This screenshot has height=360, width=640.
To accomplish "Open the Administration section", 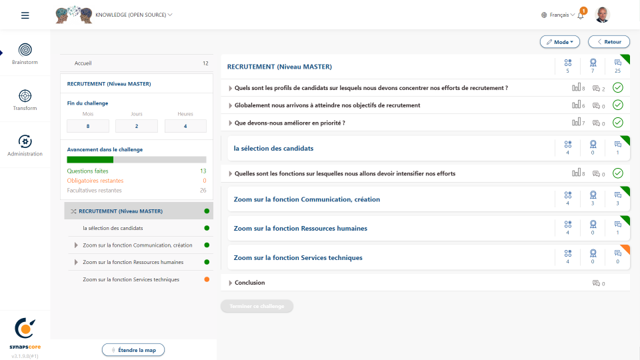I will (25, 146).
